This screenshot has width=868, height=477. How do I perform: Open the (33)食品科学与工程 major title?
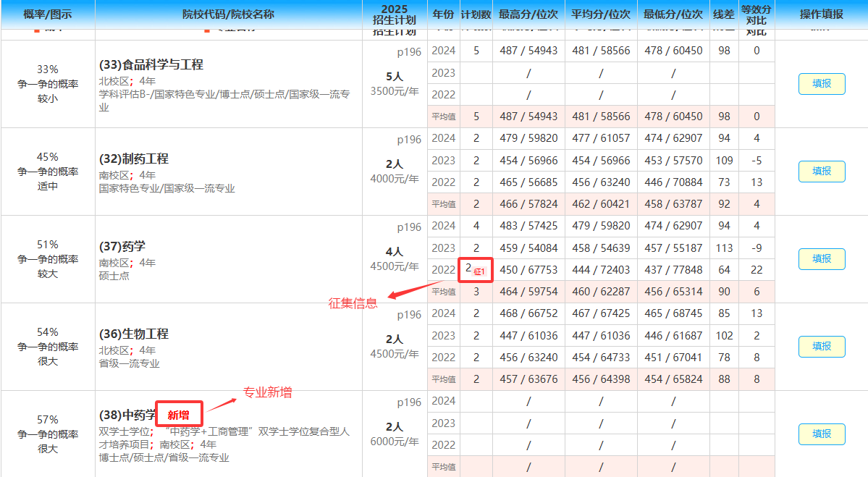[x=151, y=65]
